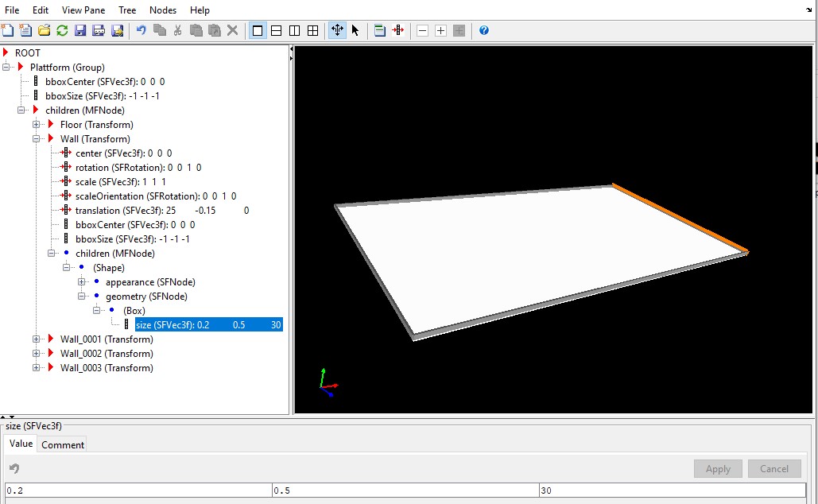Click the blue help question mark icon
The image size is (818, 504).
[483, 30]
